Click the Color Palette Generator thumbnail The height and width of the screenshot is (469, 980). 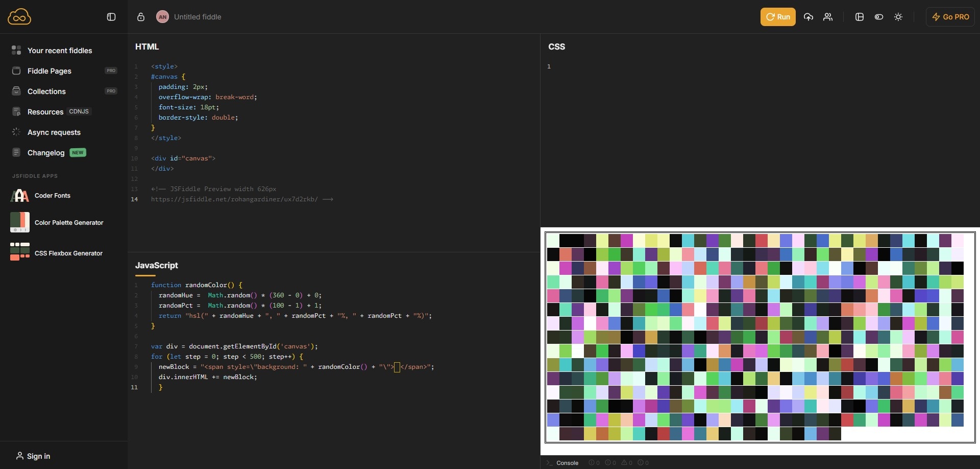pos(20,222)
